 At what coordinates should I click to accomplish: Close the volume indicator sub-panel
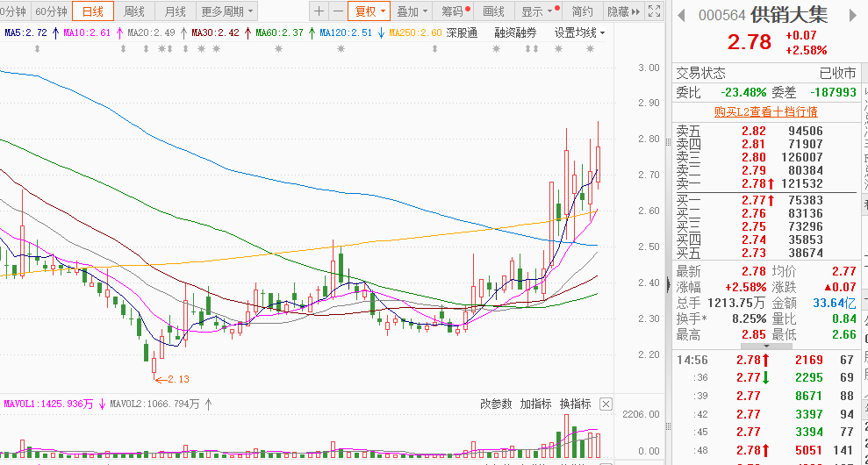point(606,404)
